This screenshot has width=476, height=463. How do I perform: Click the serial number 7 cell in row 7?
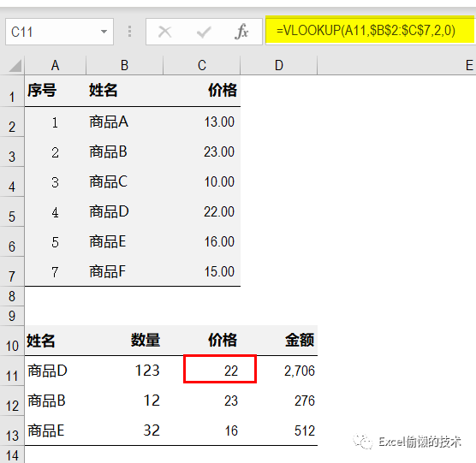pyautogui.click(x=56, y=271)
